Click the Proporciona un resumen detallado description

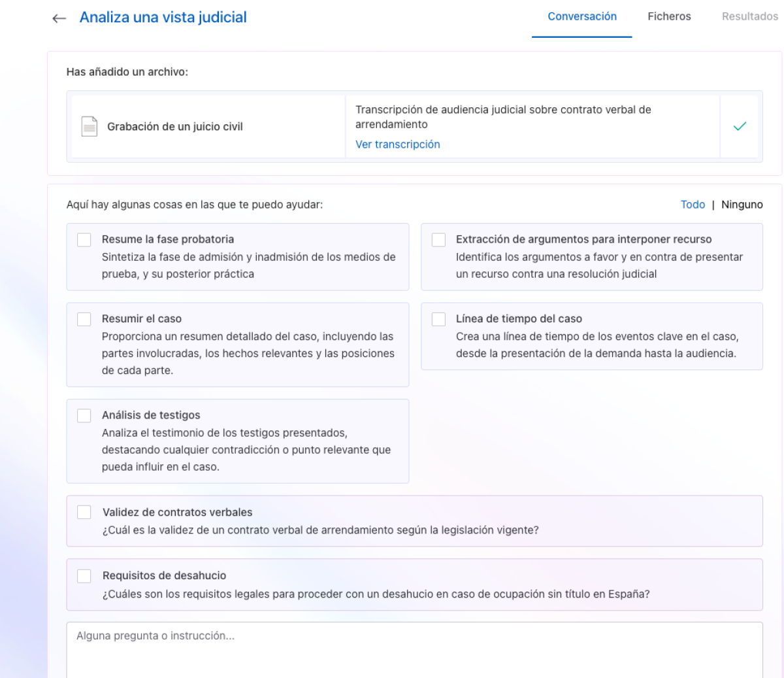(x=248, y=353)
